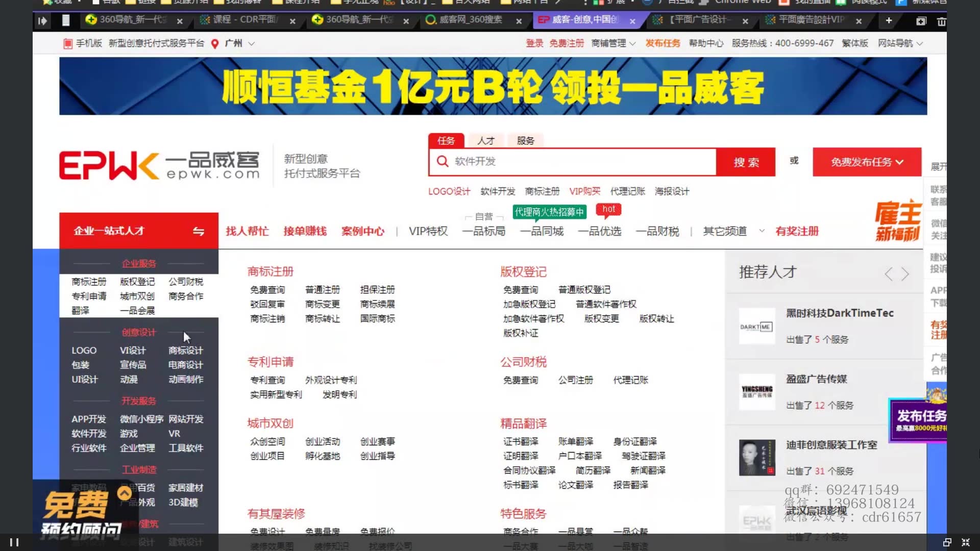The height and width of the screenshot is (551, 980).
Task: Click 众创空间 under 城市双创
Action: tap(267, 441)
